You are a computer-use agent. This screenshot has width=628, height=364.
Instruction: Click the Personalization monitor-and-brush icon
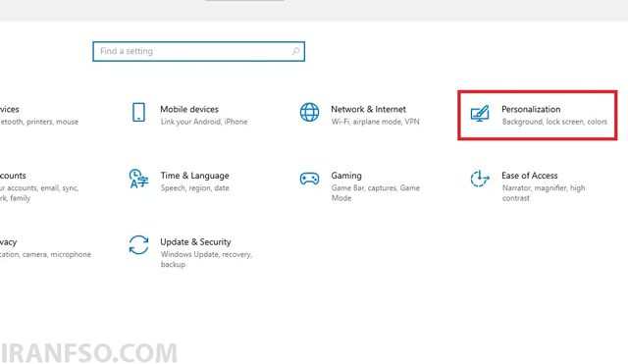[480, 114]
